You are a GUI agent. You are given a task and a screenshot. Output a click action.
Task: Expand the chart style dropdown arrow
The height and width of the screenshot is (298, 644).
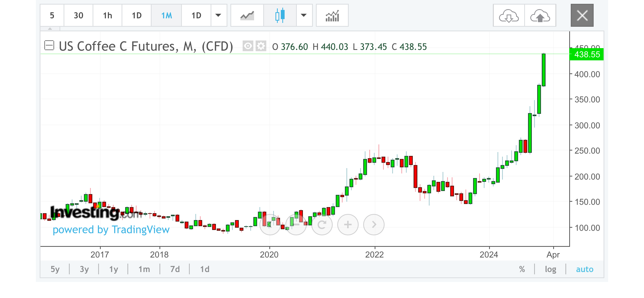304,16
